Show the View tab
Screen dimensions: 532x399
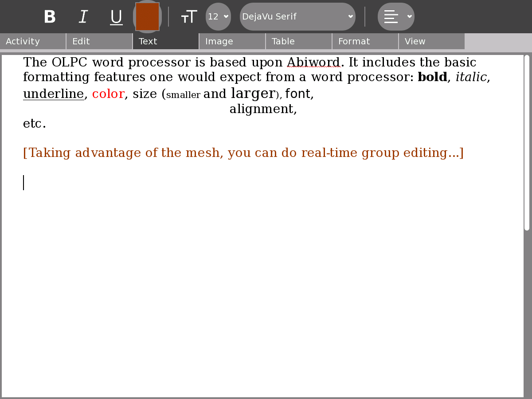432,41
